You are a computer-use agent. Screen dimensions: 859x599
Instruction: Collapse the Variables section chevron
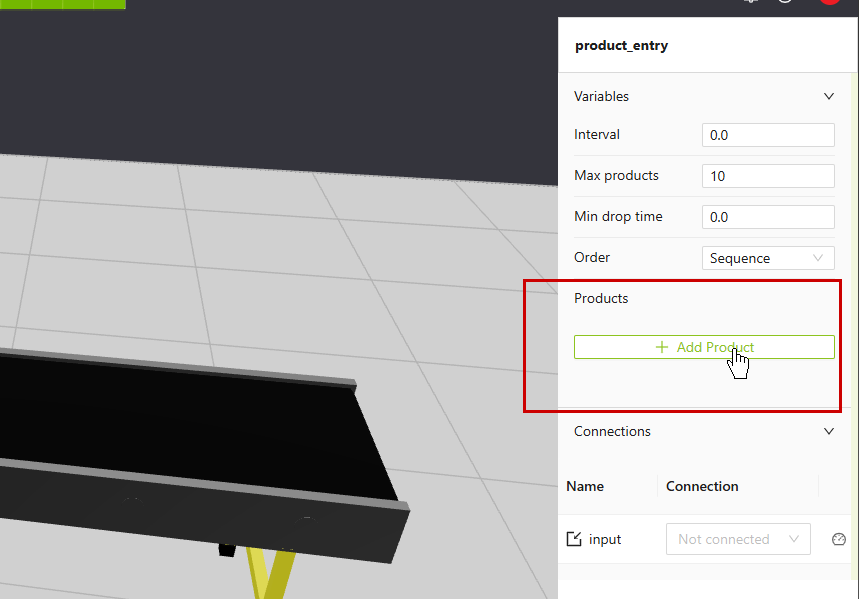click(x=829, y=96)
